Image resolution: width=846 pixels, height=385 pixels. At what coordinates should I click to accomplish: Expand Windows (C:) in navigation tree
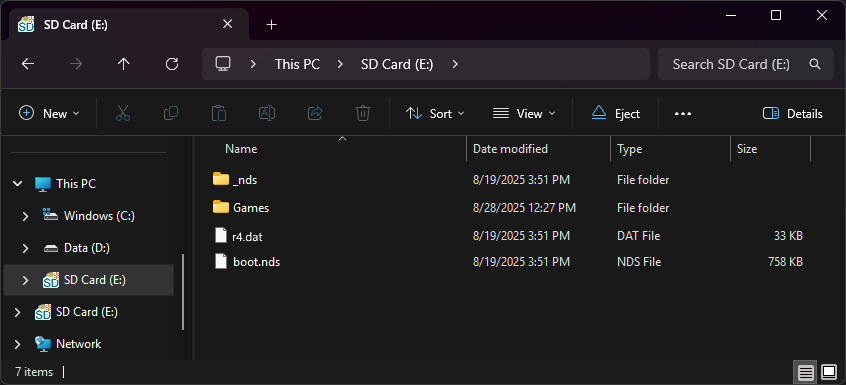coord(25,216)
